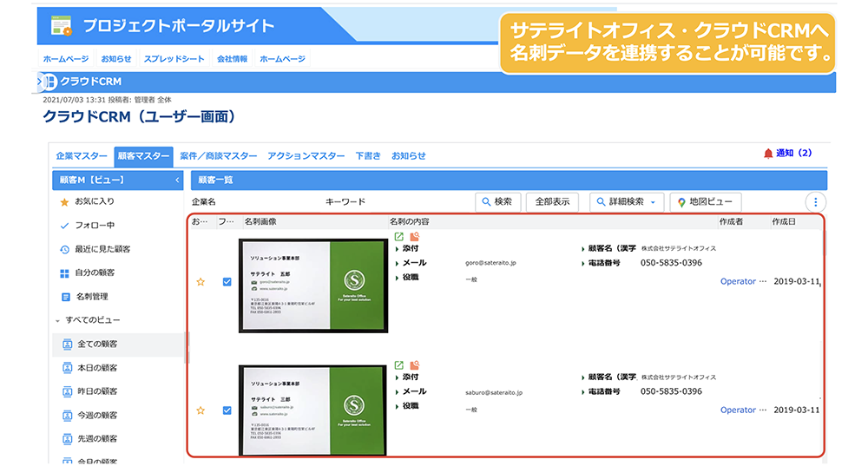Image resolution: width=868 pixels, height=466 pixels.
Task: Click the 全部表示 button
Action: [x=552, y=202]
